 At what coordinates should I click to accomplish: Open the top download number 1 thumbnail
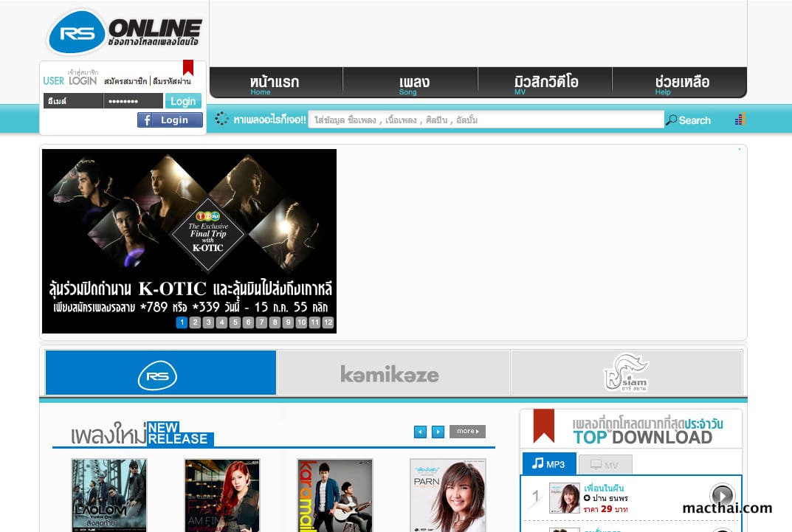(x=564, y=497)
